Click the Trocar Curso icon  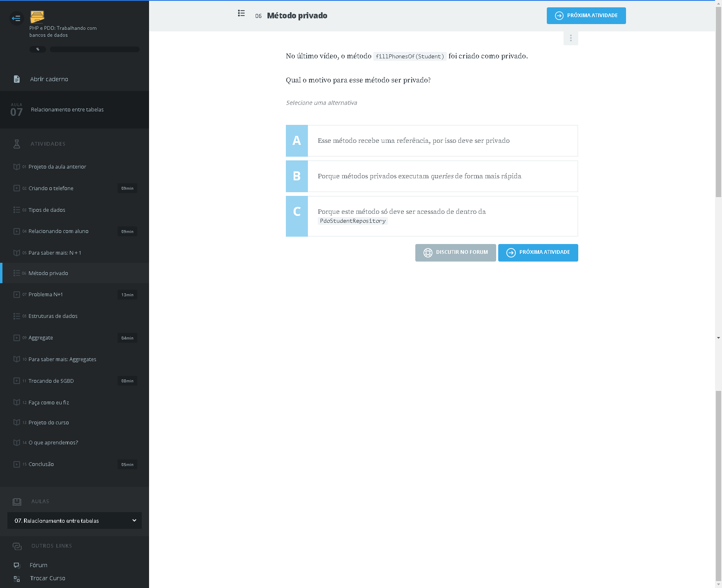[x=17, y=579]
